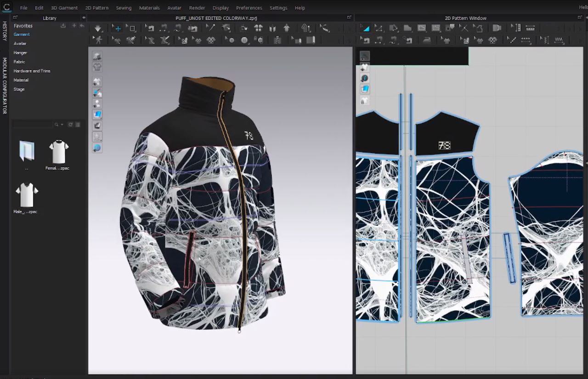Choose the Internal Line diagonal tool in 2D toolbar
Image resolution: width=588 pixels, height=379 pixels.
tap(512, 40)
